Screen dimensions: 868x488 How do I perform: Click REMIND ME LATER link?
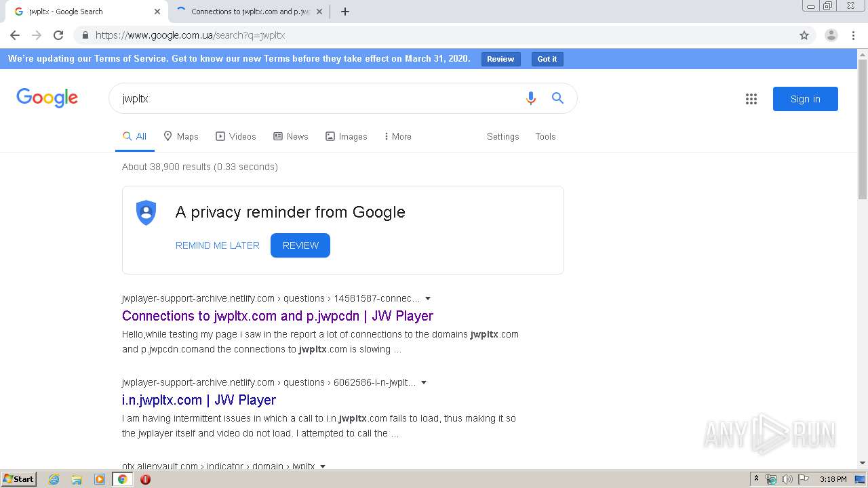(218, 245)
